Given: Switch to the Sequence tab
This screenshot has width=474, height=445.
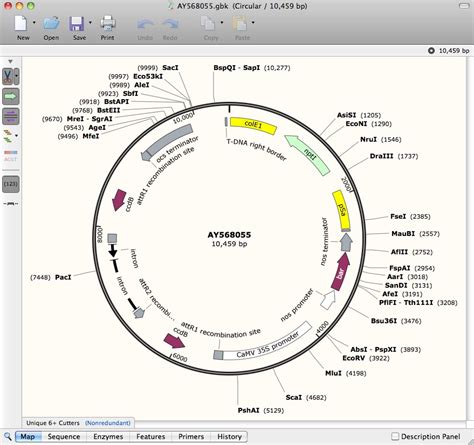Looking at the screenshot, I should point(64,436).
